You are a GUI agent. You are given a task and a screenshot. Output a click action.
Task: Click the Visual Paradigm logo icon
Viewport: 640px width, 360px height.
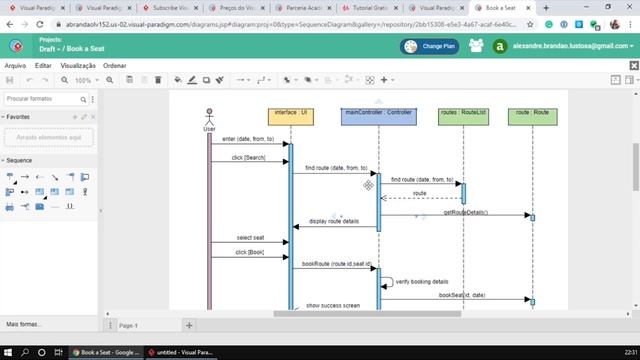point(17,46)
